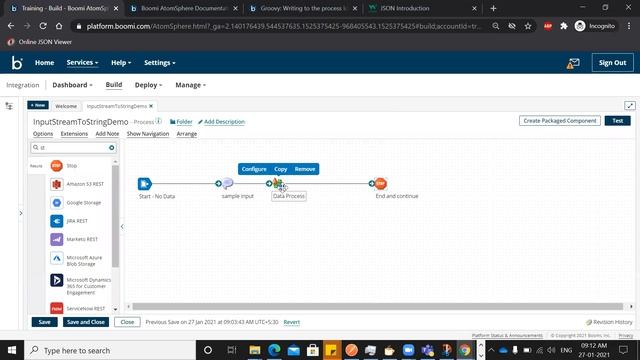The width and height of the screenshot is (640, 360).
Task: Open Zoom from taskbar
Action: (x=408, y=350)
